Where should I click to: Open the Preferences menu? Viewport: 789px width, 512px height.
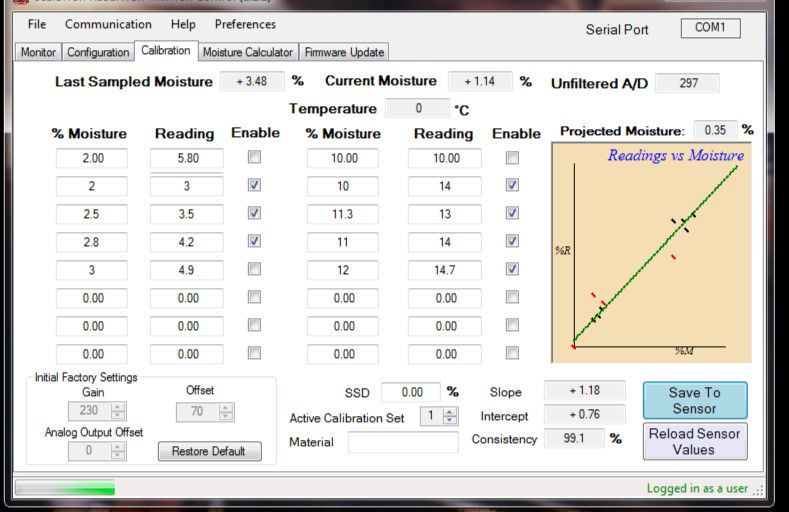[x=245, y=24]
